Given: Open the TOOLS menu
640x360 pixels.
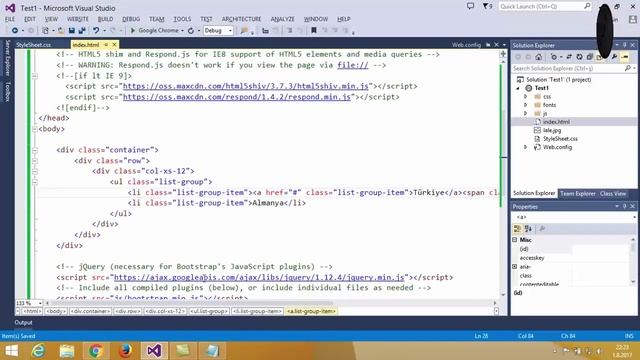Looking at the screenshot, I should [182, 19].
